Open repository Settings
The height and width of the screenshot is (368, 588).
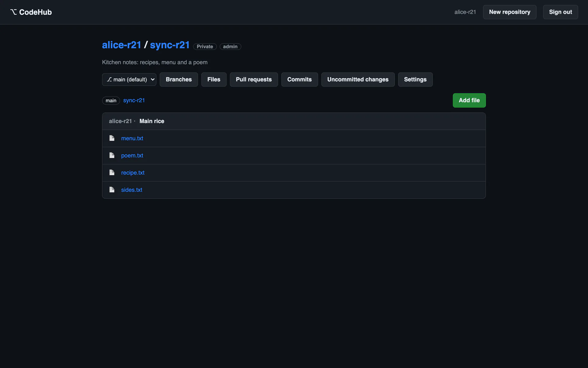415,79
